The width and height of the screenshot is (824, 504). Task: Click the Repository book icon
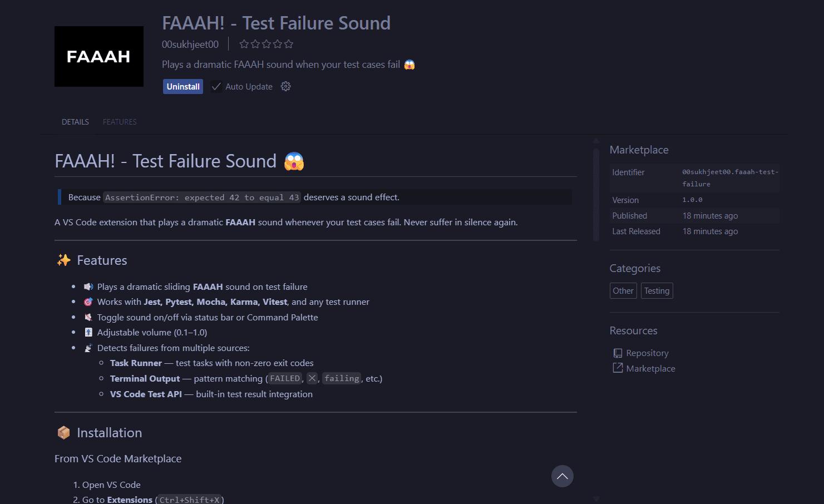click(618, 353)
